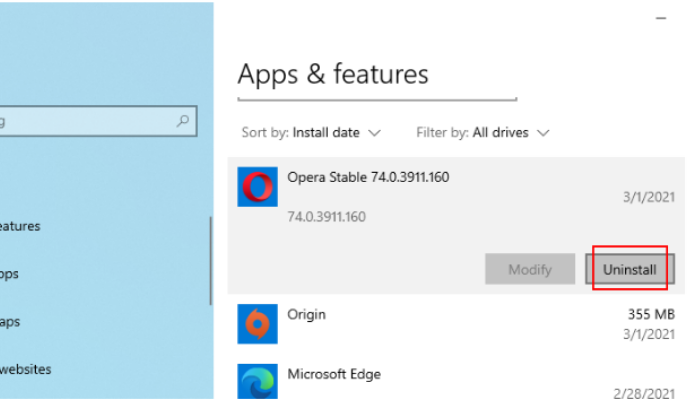Open the sidebar item ending in 'websites'
This screenshot has width=700, height=400.
click(25, 369)
